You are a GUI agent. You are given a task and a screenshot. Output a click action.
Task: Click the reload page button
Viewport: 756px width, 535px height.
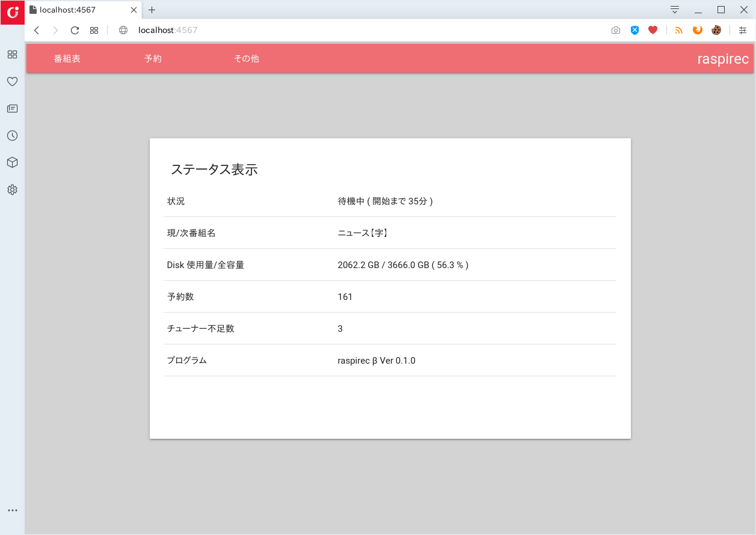[75, 30]
